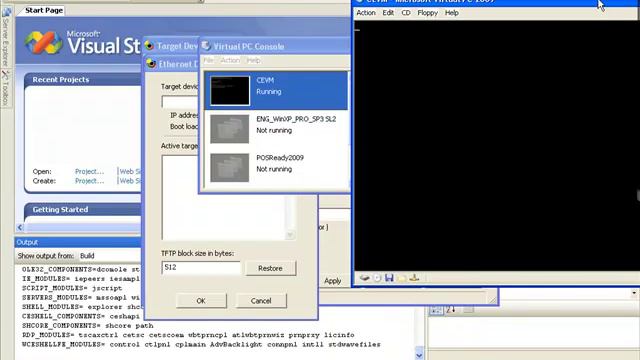Open the Floppy menu in the CEVM window
Screen dimensions: 640x360
point(427,13)
